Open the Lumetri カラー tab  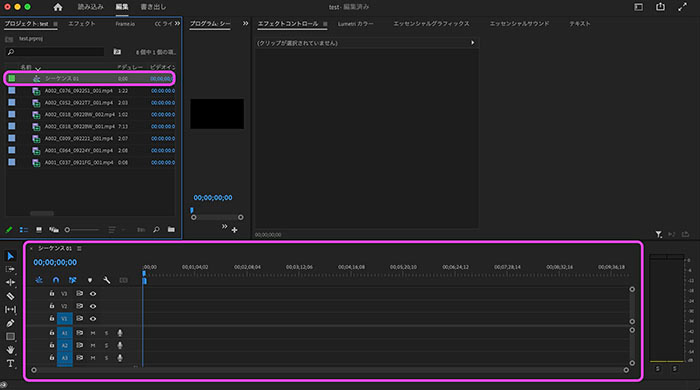[355, 24]
